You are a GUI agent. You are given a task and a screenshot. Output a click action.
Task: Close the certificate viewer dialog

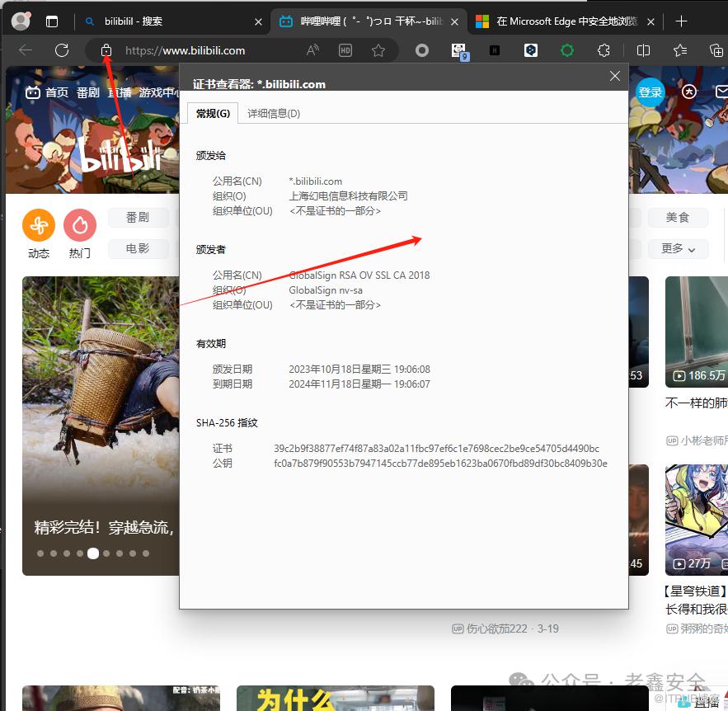pos(614,76)
